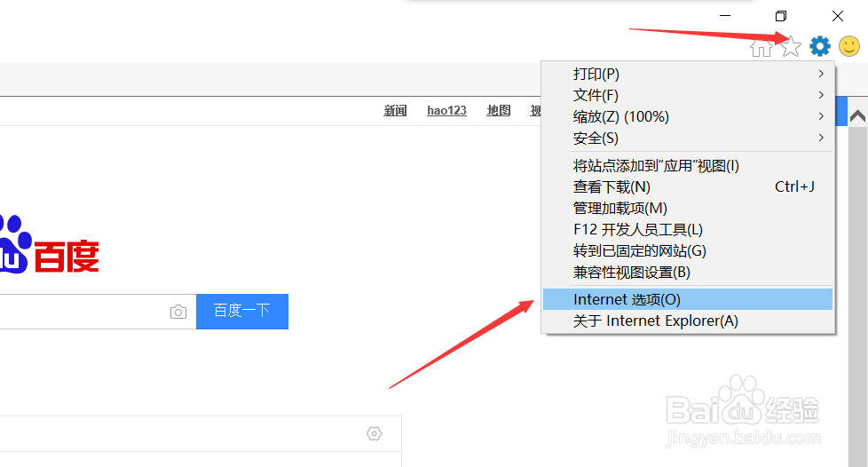Open the hao123 link

[x=446, y=110]
